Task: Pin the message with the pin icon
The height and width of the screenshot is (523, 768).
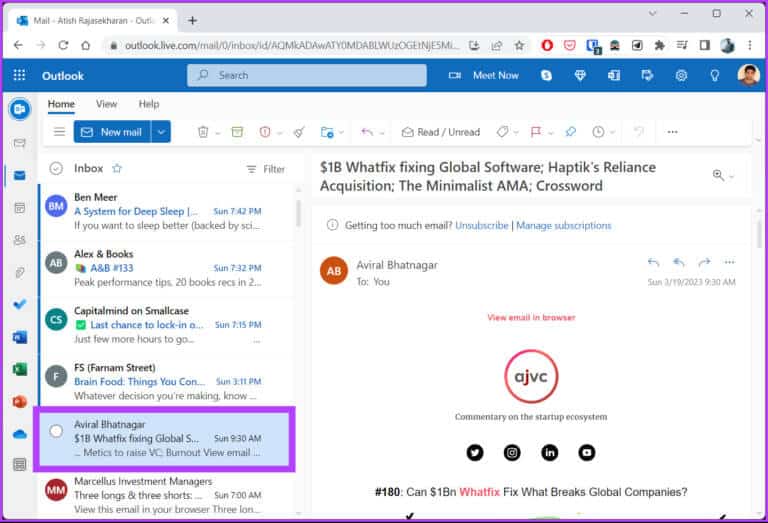Action: [571, 132]
